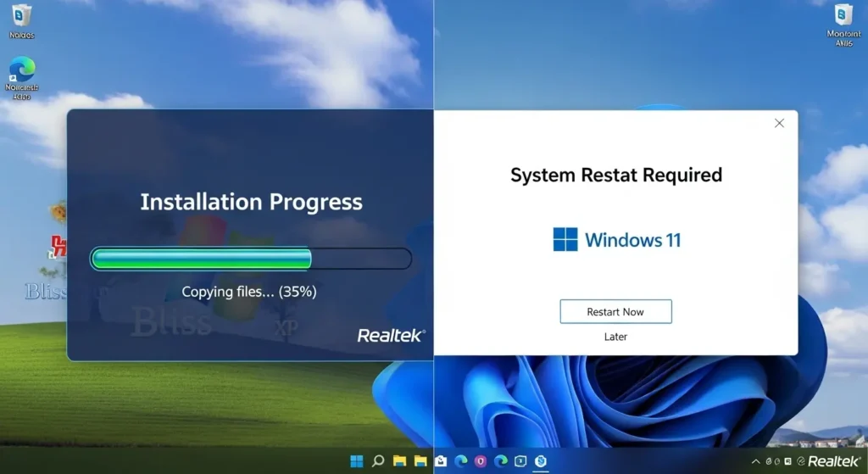Select the Edge shortcut on the desktop

point(21,77)
